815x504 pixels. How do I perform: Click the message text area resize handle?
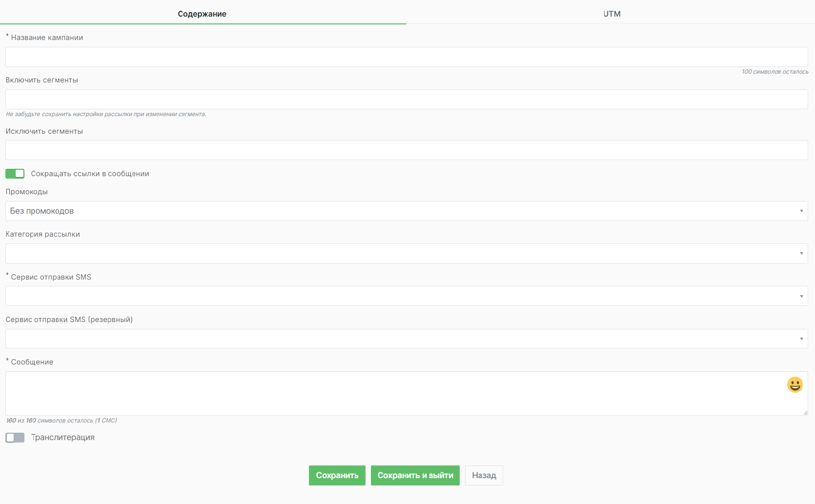click(805, 413)
